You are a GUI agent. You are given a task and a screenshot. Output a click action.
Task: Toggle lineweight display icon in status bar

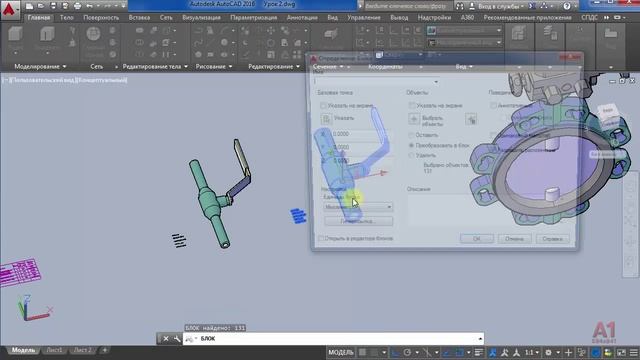[478, 352]
